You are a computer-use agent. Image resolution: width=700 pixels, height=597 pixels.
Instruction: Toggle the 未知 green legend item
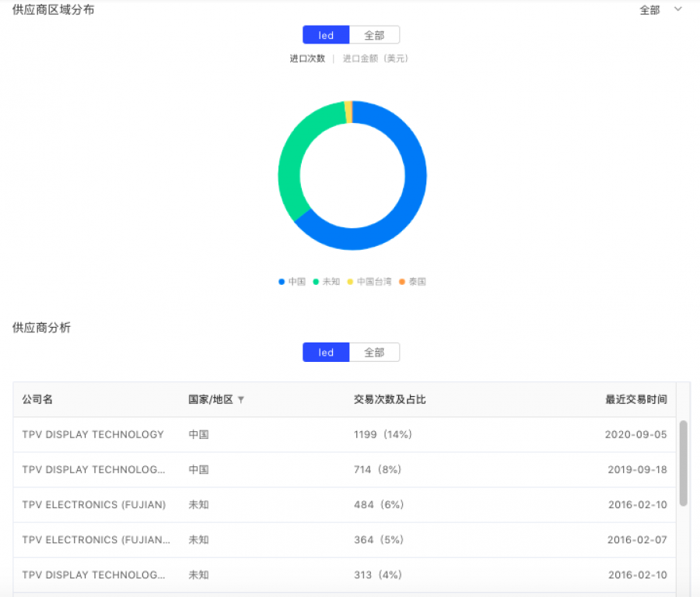(x=327, y=282)
